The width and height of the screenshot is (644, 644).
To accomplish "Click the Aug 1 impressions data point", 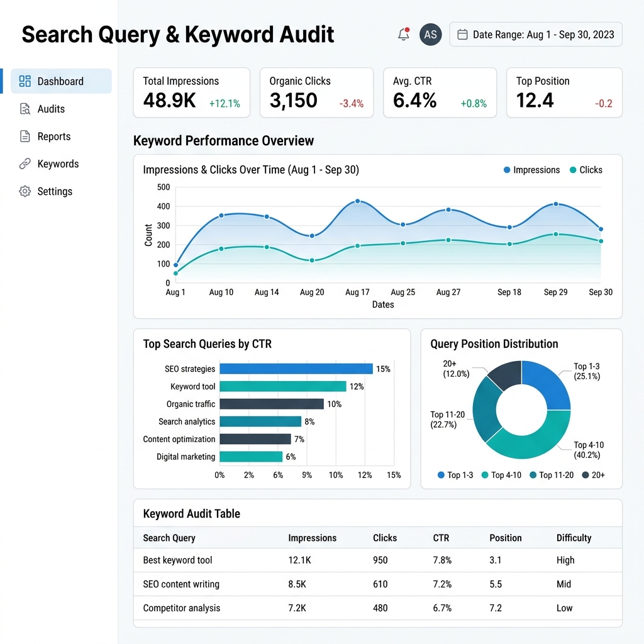I will [x=176, y=265].
